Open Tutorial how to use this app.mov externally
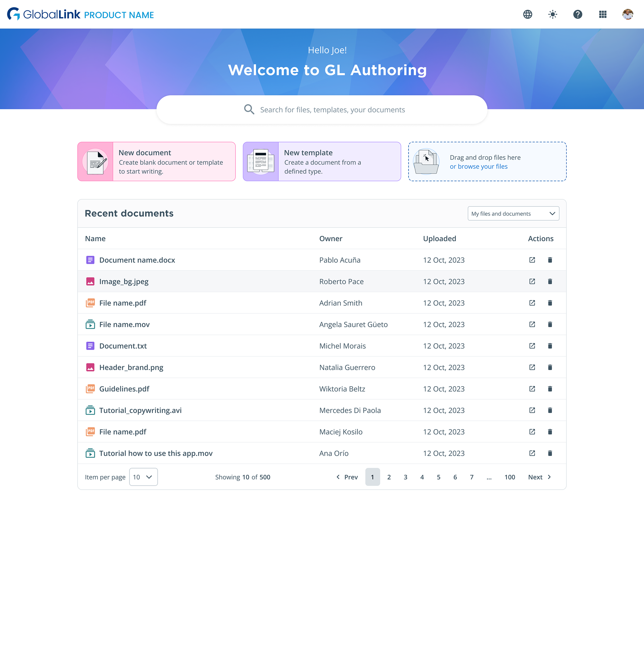 tap(532, 453)
